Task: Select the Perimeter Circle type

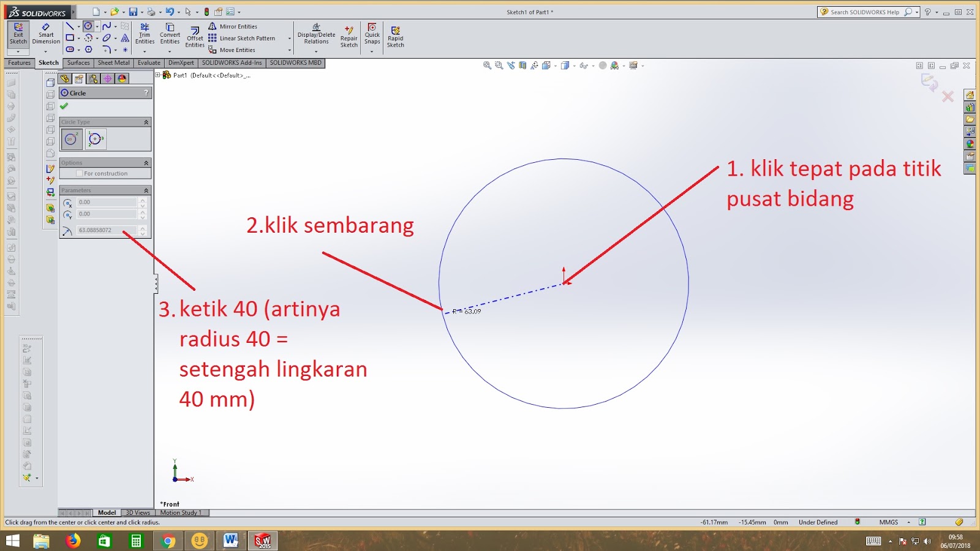Action: pyautogui.click(x=95, y=139)
